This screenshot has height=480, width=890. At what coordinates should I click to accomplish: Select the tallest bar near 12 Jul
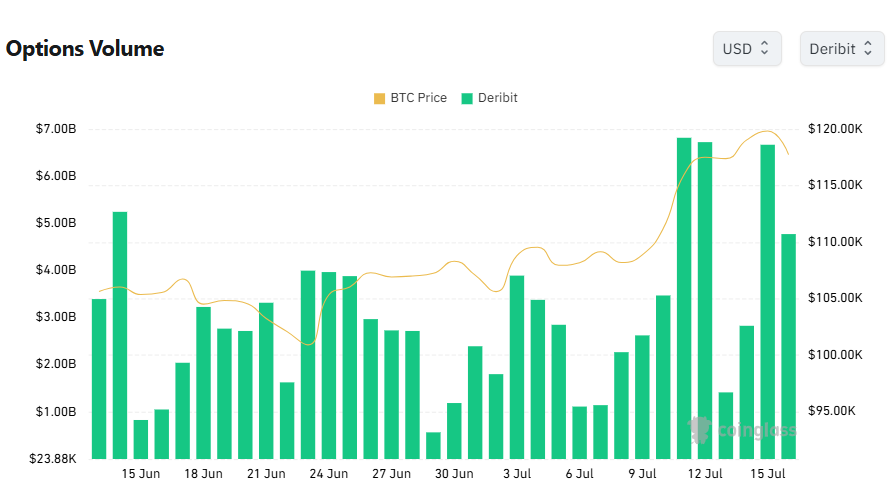[684, 298]
